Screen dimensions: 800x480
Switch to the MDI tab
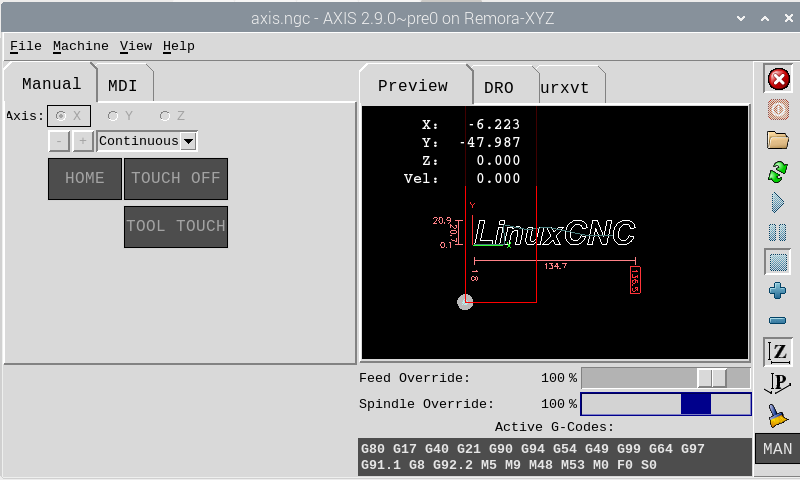click(x=123, y=85)
